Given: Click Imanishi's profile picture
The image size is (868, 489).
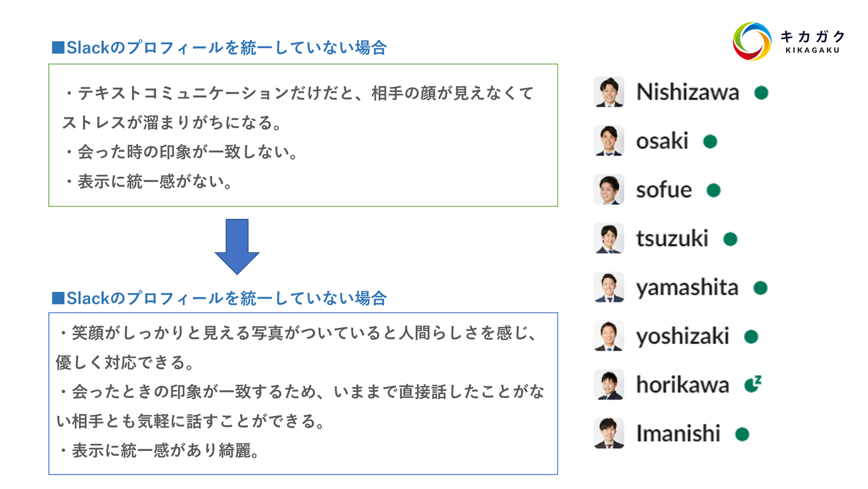Looking at the screenshot, I should click(x=609, y=434).
